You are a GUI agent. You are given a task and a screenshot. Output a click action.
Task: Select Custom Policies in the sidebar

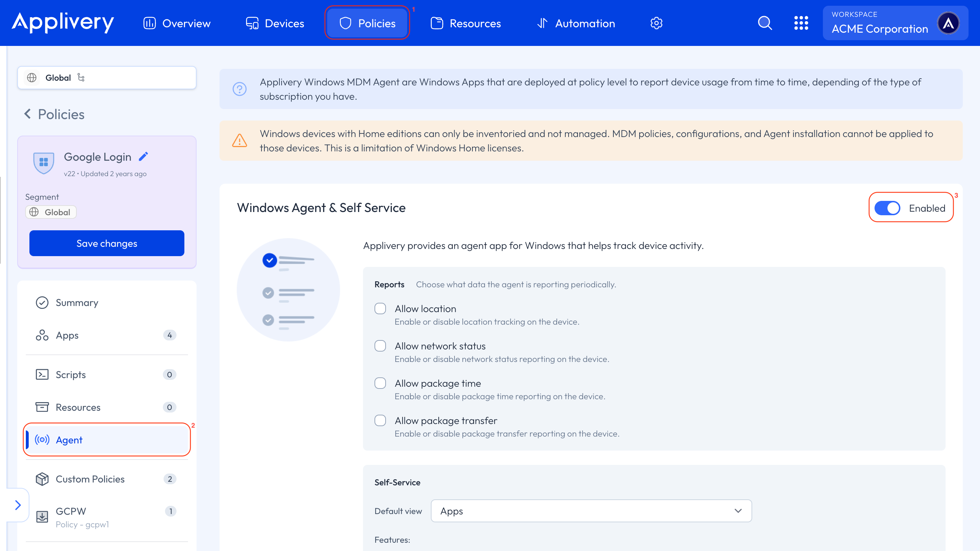(90, 479)
